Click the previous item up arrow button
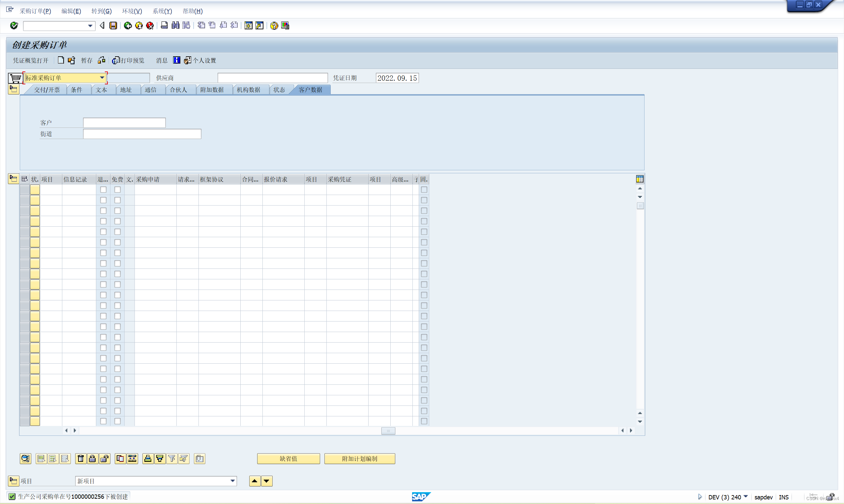This screenshot has width=844, height=504. 255,481
